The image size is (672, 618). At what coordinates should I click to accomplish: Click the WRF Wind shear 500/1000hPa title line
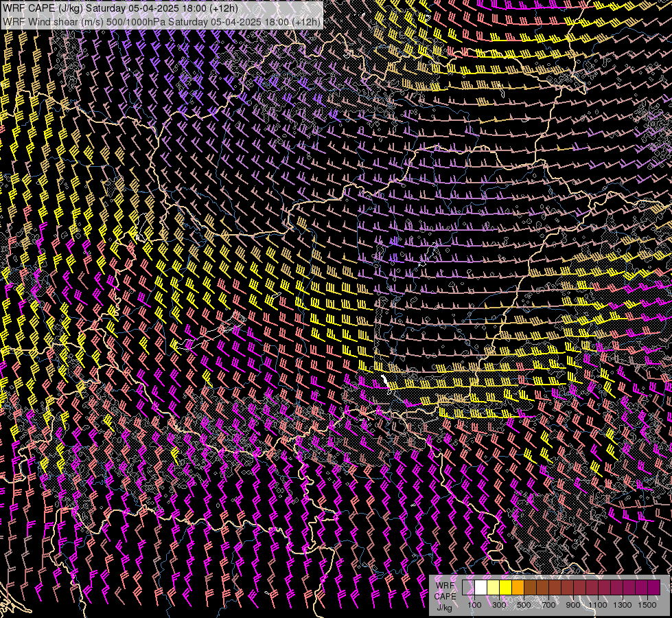coord(161,21)
